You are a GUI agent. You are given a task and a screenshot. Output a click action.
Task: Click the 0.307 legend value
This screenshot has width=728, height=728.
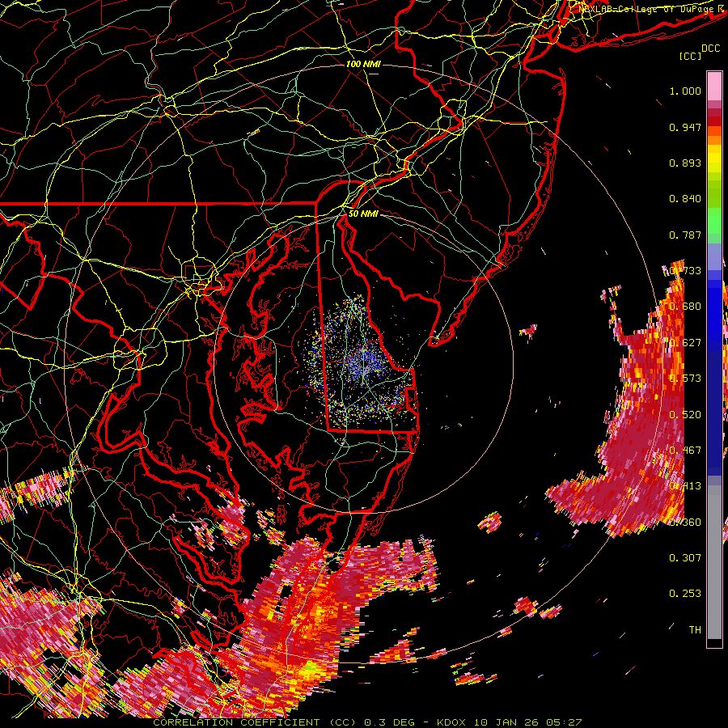[x=685, y=558]
